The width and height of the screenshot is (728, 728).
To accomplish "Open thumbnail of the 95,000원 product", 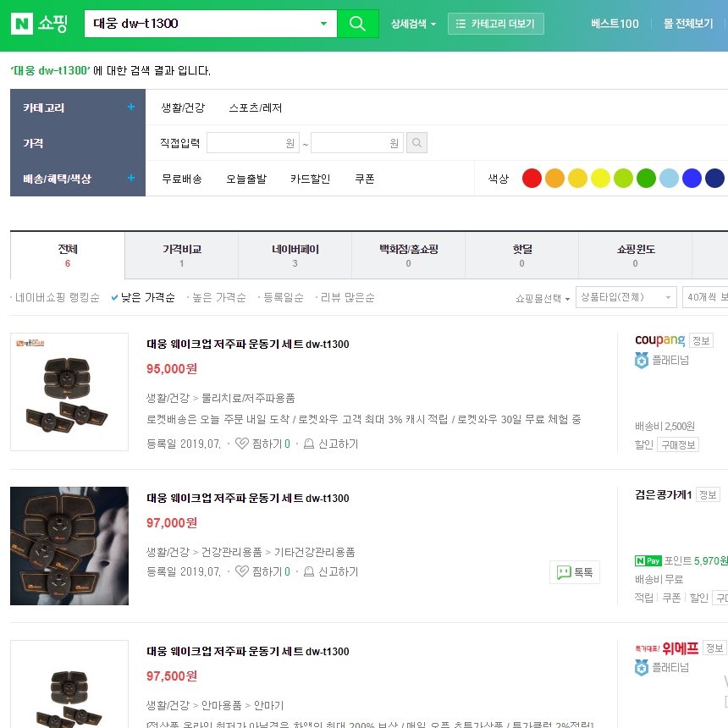I will coord(69,391).
